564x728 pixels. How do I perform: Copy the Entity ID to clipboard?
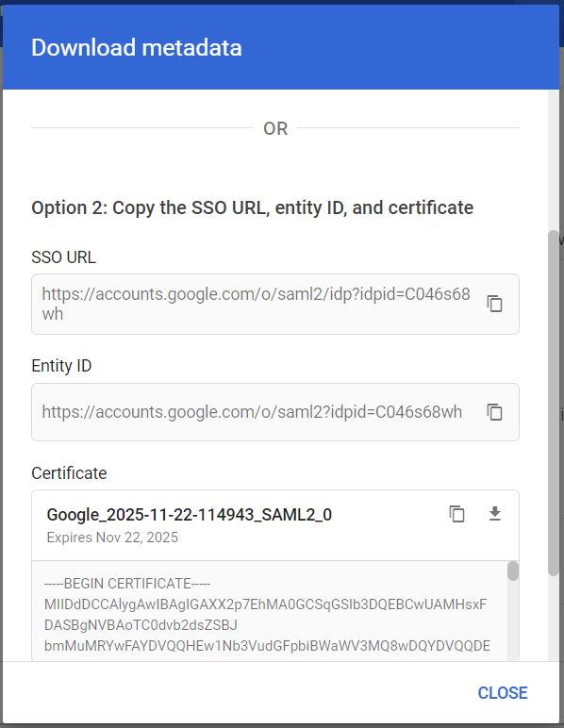[494, 412]
